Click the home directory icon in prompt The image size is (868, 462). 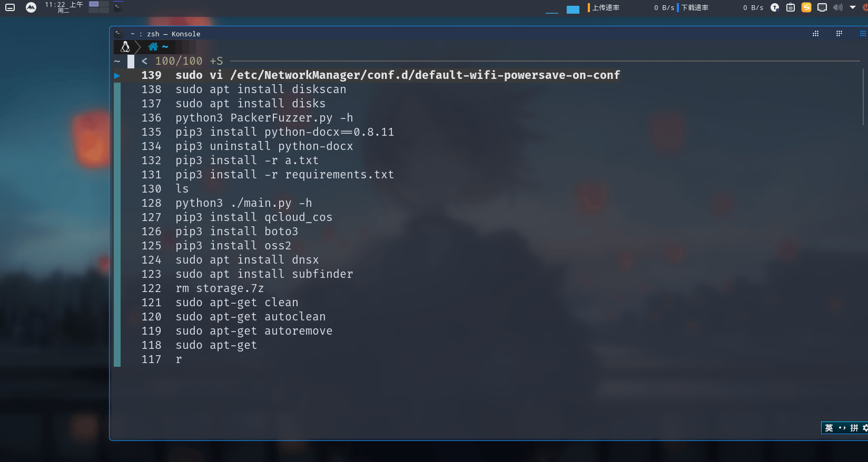tap(153, 47)
